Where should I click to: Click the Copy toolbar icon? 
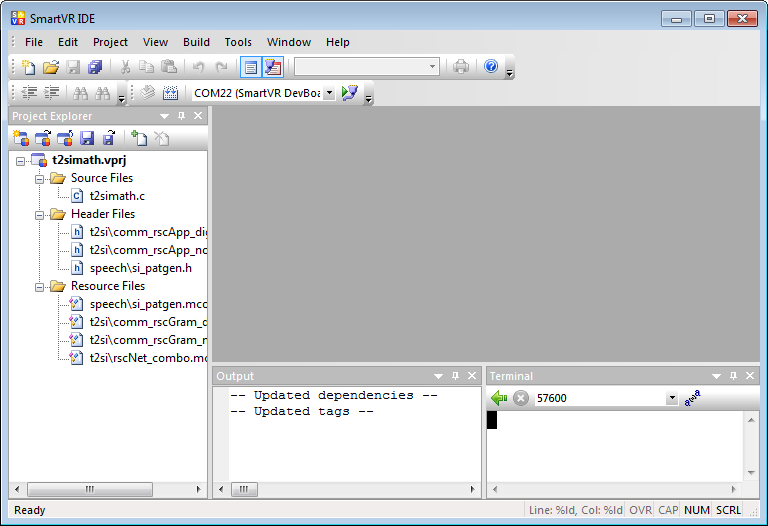pyautogui.click(x=146, y=67)
